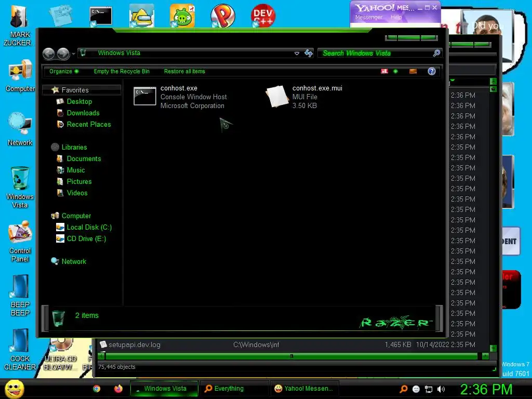Open the MARK ZUCKER desktop icon
This screenshot has height=399, width=532.
[x=19, y=25]
